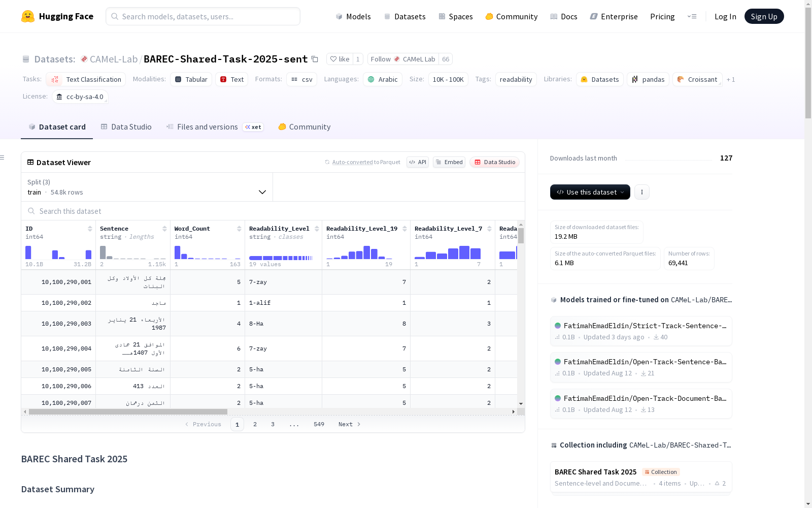812x508 pixels.
Task: Open the more navigation menu icon
Action: pyautogui.click(x=692, y=16)
